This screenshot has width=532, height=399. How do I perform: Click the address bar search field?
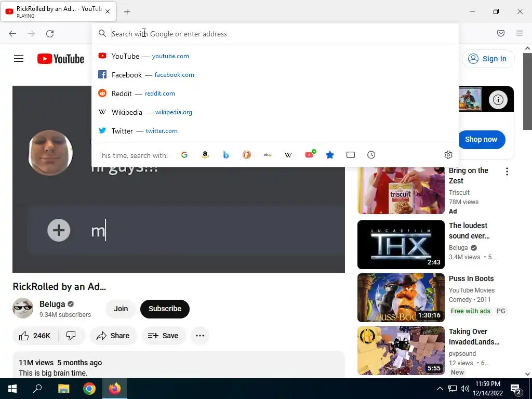[275, 34]
